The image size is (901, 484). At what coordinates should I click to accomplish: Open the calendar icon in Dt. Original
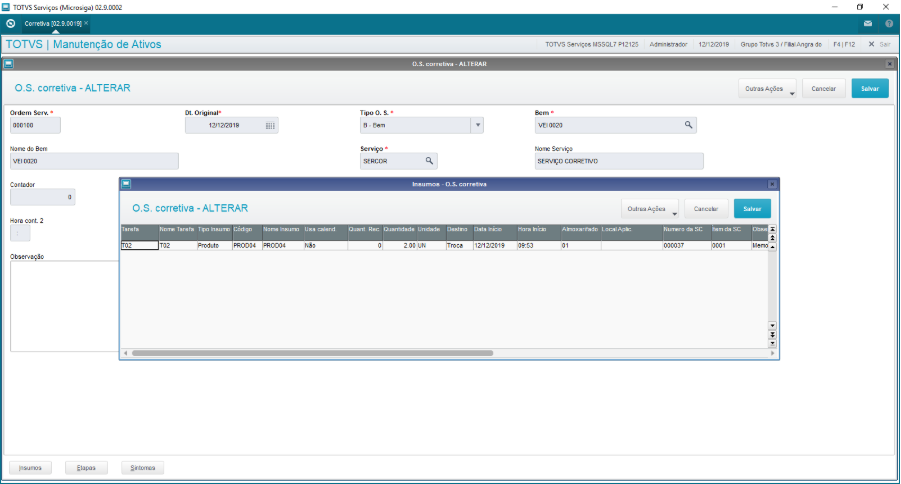tap(270, 125)
